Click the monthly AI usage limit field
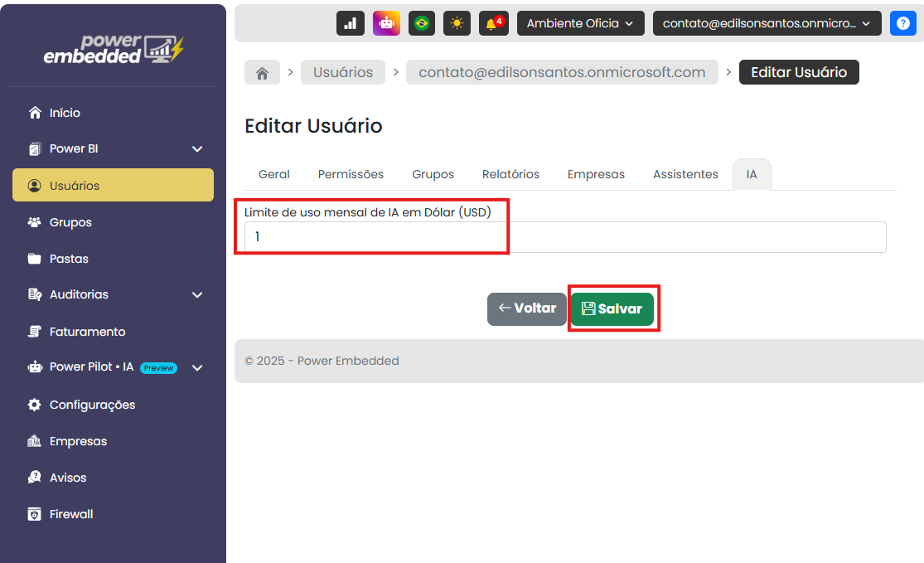 point(565,237)
